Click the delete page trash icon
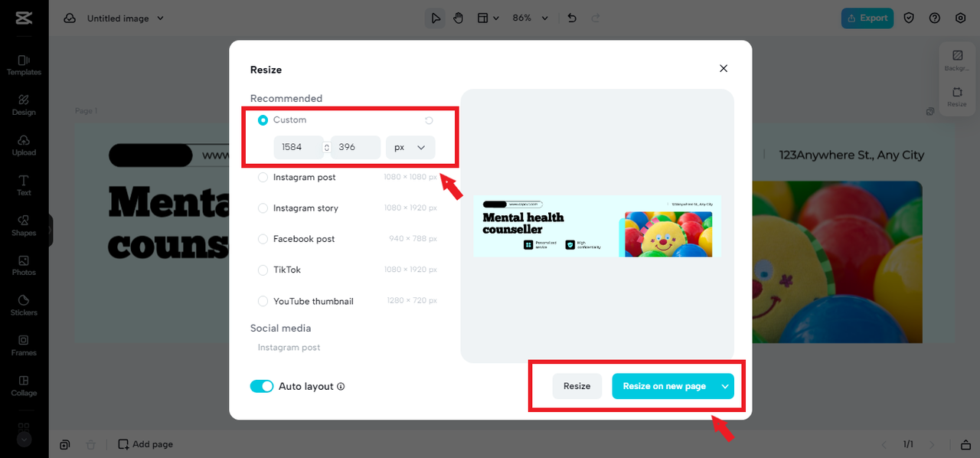980x458 pixels. 90,444
